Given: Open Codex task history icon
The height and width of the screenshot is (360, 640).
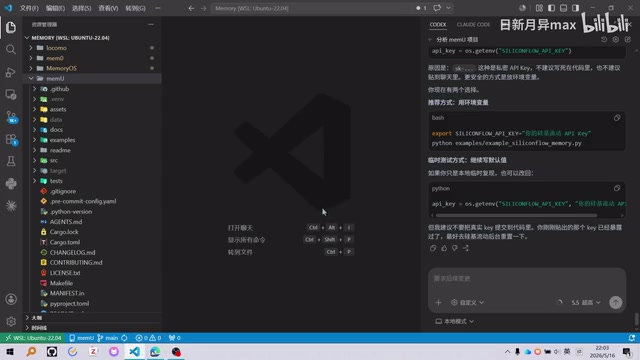Looking at the screenshot, I should [x=604, y=40].
